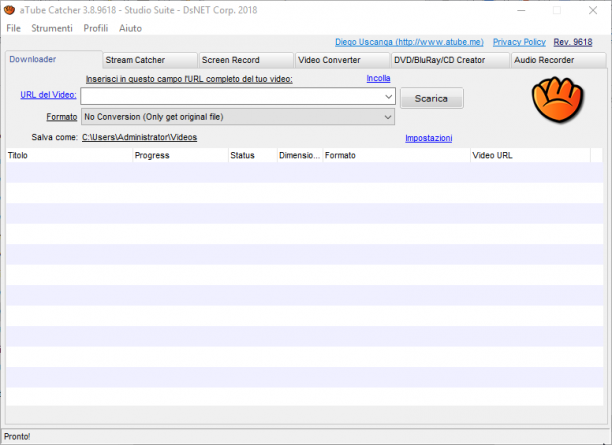
Task: Switch to the Audio Recorder tab
Action: pyautogui.click(x=559, y=60)
